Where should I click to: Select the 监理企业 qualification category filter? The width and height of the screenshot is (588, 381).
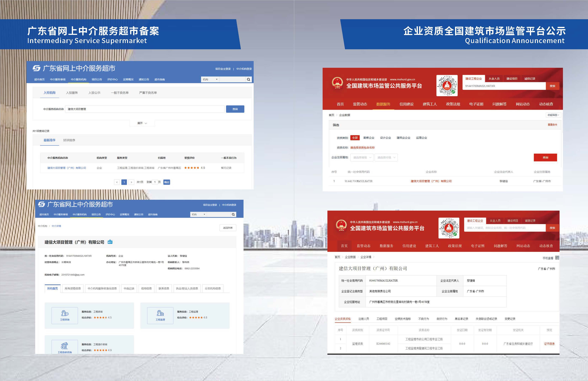421,138
